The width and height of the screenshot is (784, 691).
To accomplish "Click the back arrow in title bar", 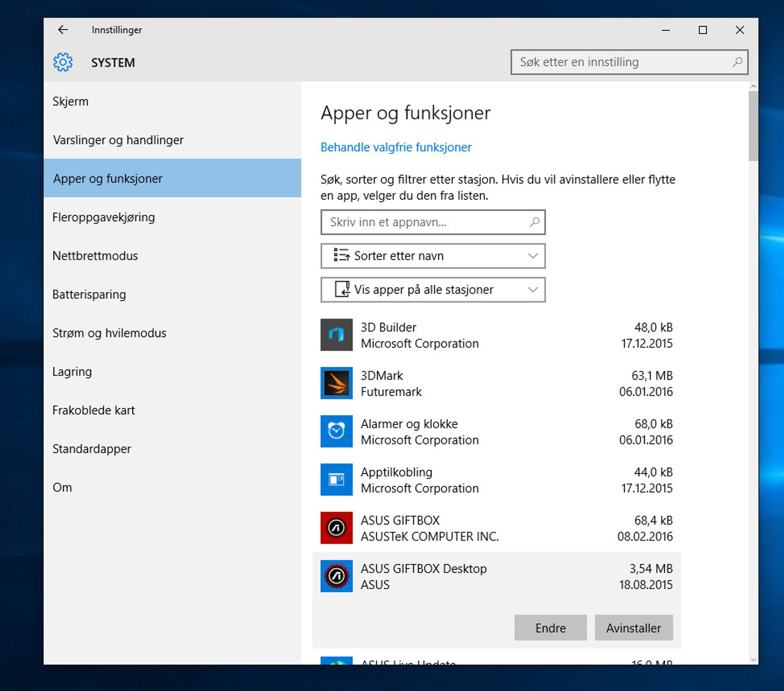I will click(63, 30).
